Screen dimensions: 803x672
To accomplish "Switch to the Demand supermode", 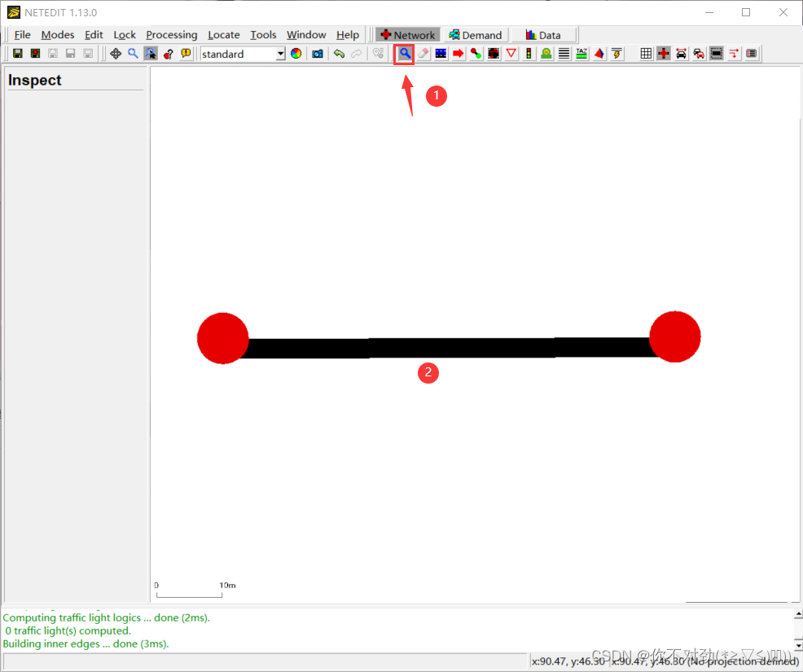I will point(476,35).
